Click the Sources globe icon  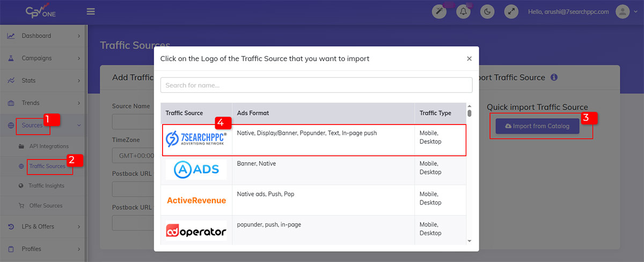coord(11,126)
